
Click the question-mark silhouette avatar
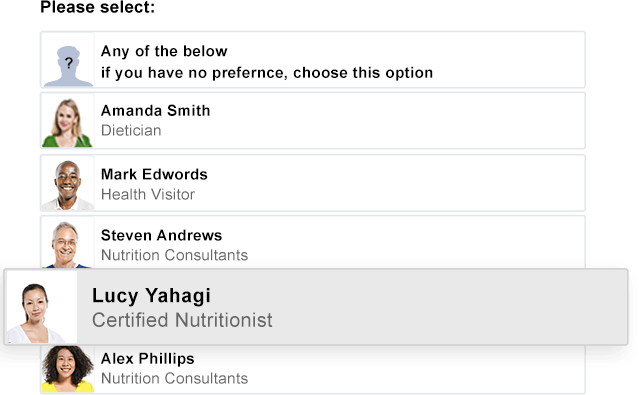pyautogui.click(x=68, y=66)
